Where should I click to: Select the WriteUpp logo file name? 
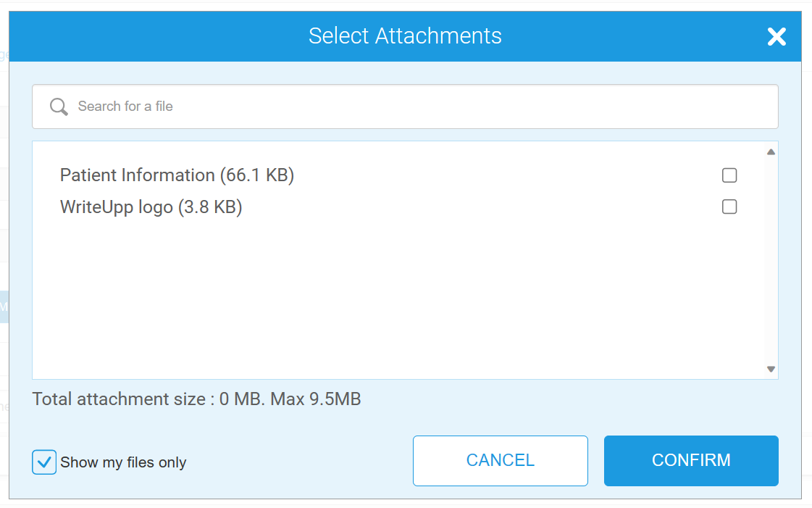tap(117, 207)
